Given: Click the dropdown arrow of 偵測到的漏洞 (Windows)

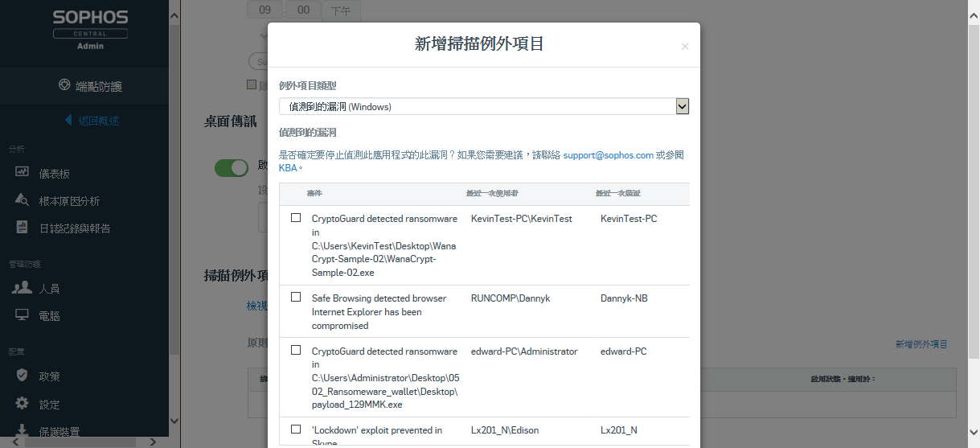Looking at the screenshot, I should 683,106.
